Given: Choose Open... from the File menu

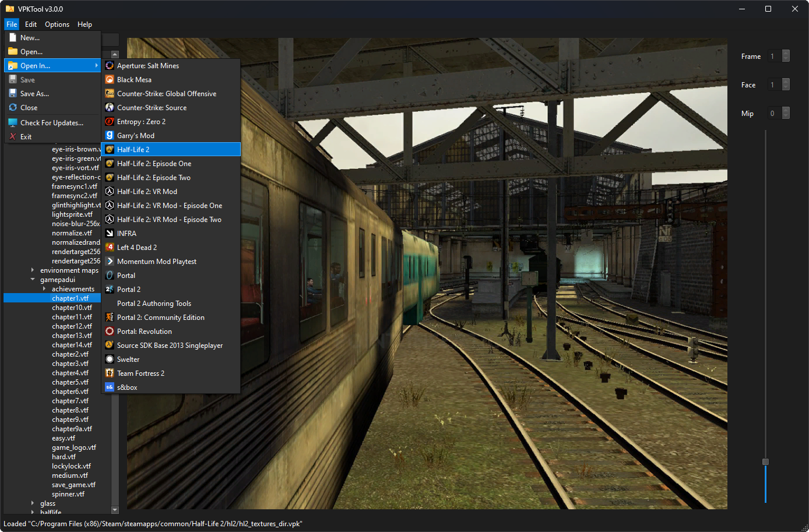Looking at the screenshot, I should 52,51.
